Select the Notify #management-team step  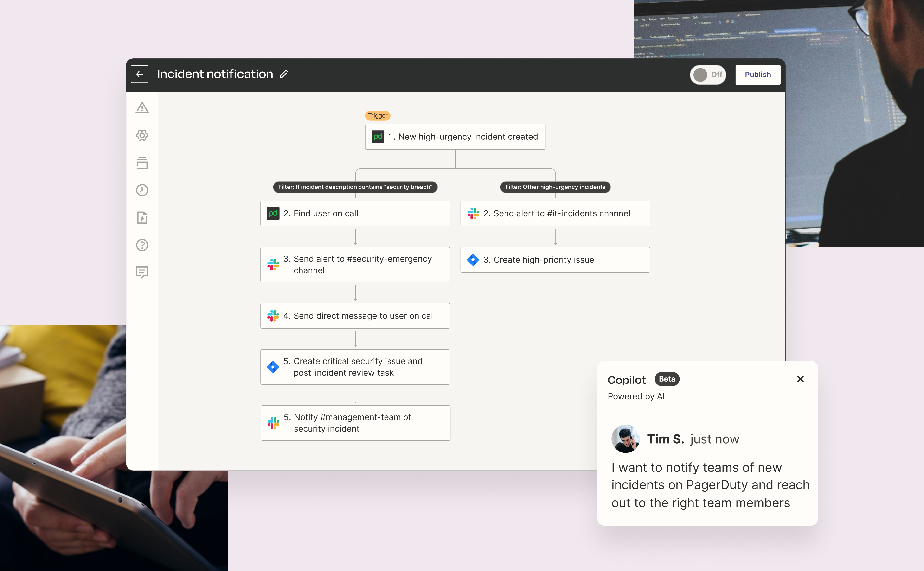pyautogui.click(x=355, y=423)
